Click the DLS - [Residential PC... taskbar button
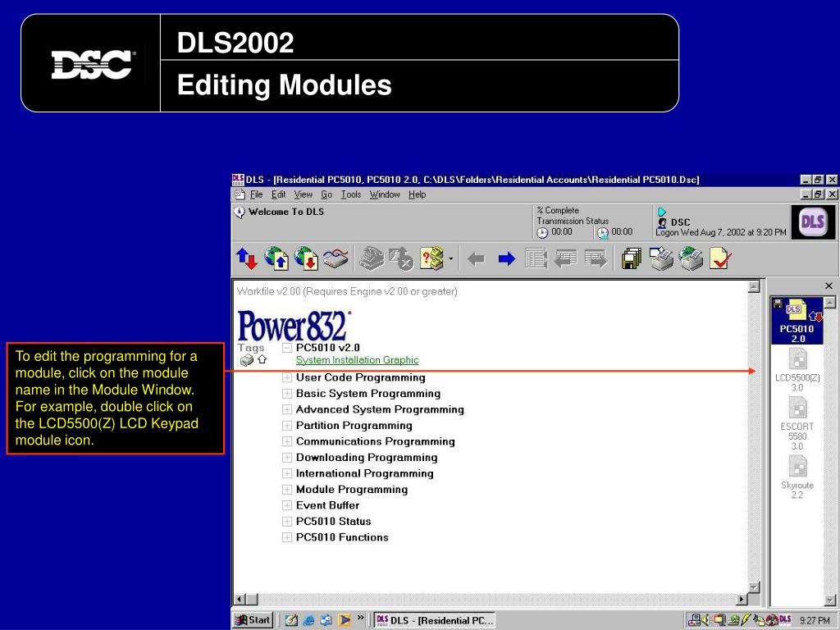The width and height of the screenshot is (840, 630). (435, 620)
